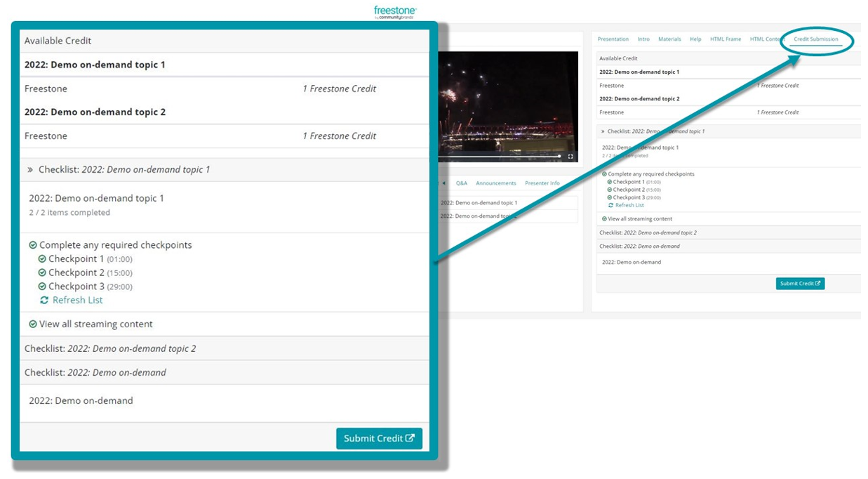Click the Freestone logo at the top

coord(395,12)
